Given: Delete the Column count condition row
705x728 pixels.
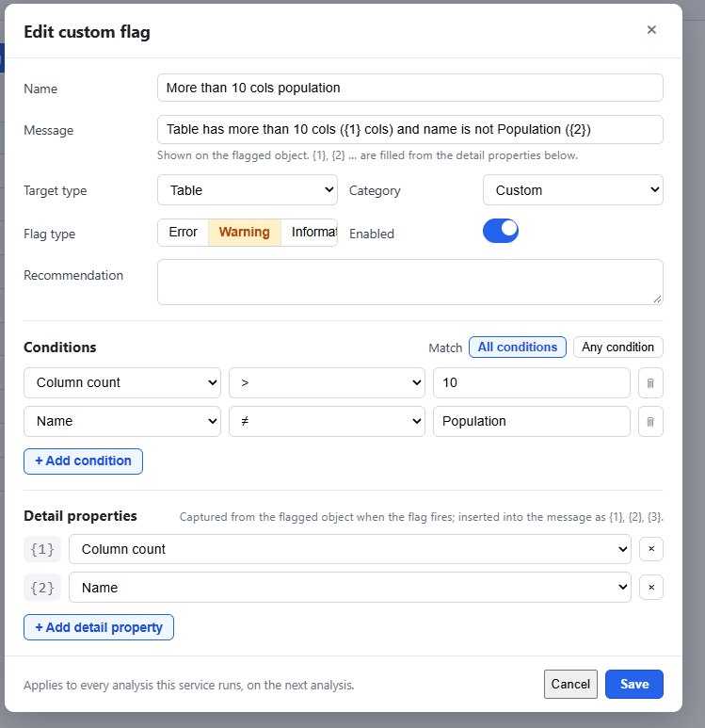Looking at the screenshot, I should point(650,383).
